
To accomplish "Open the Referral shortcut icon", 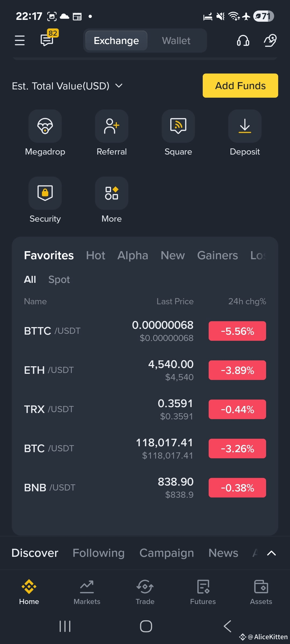I will 112,126.
